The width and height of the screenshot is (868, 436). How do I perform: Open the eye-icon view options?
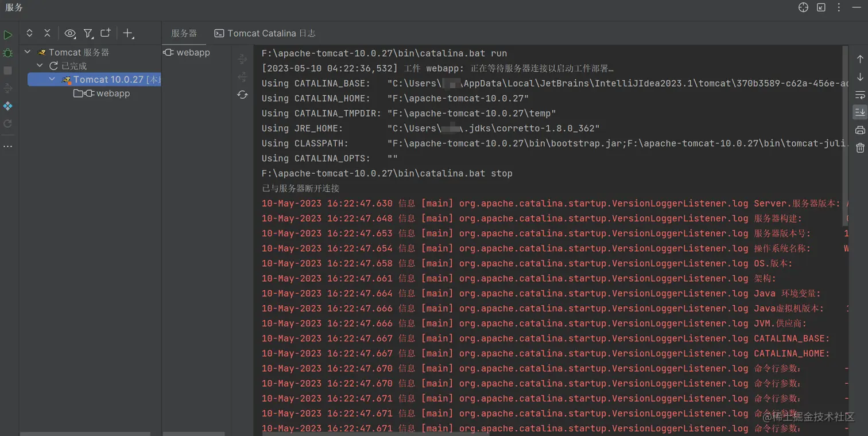coord(70,34)
